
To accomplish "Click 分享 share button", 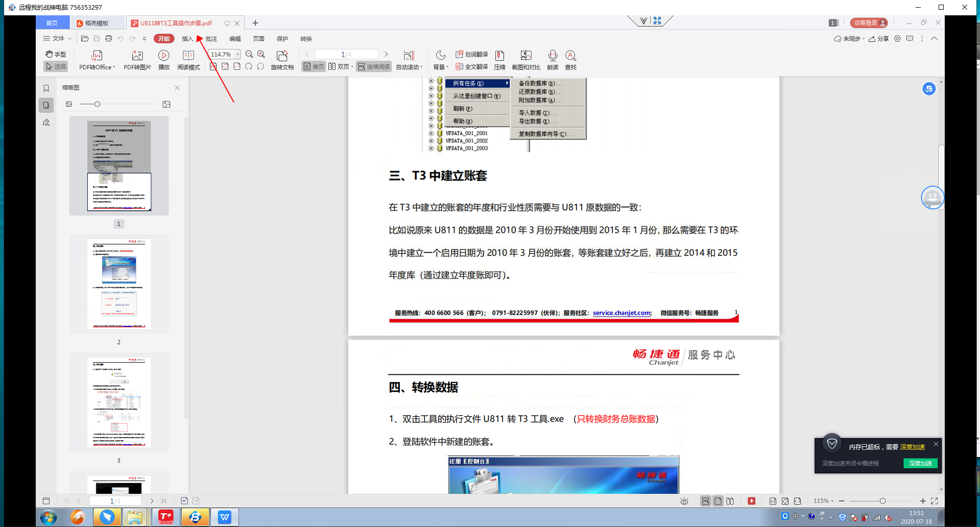I will coord(879,39).
